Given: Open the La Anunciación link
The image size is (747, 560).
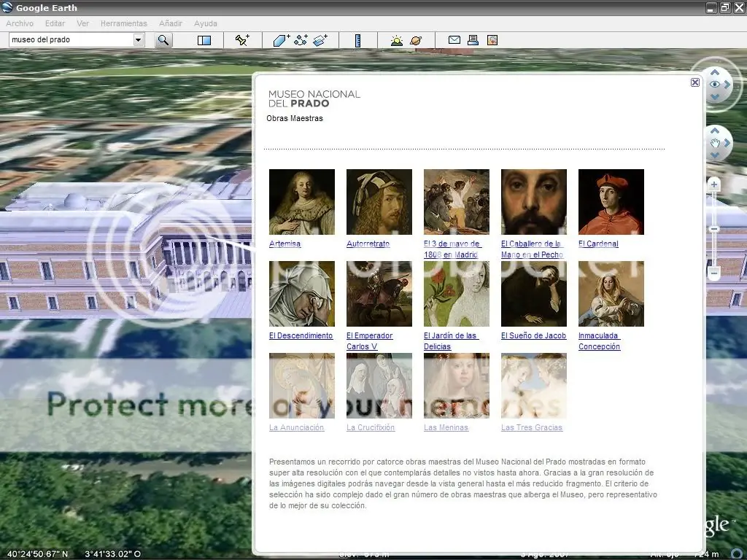Looking at the screenshot, I should click(x=296, y=427).
